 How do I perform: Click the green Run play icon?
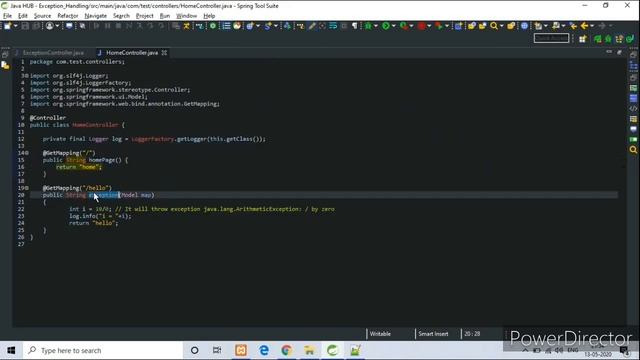(x=386, y=26)
